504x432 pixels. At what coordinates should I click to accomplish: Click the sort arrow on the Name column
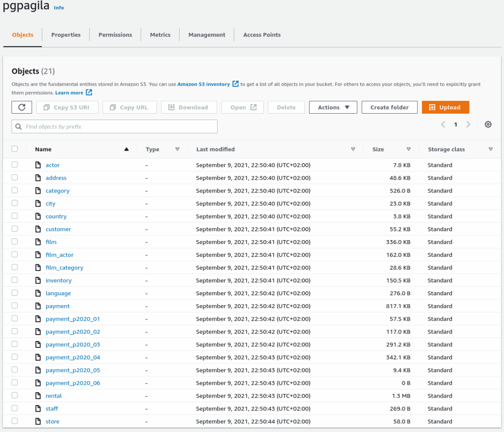click(x=126, y=149)
